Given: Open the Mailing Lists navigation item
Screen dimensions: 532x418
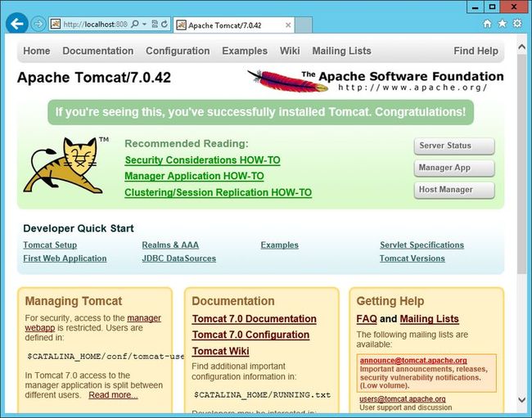Looking at the screenshot, I should tap(341, 51).
